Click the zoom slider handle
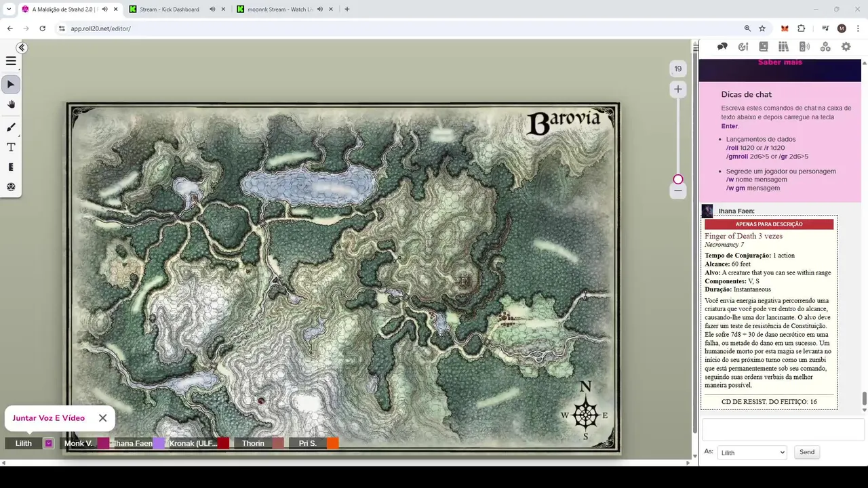868x488 pixels. 678,180
